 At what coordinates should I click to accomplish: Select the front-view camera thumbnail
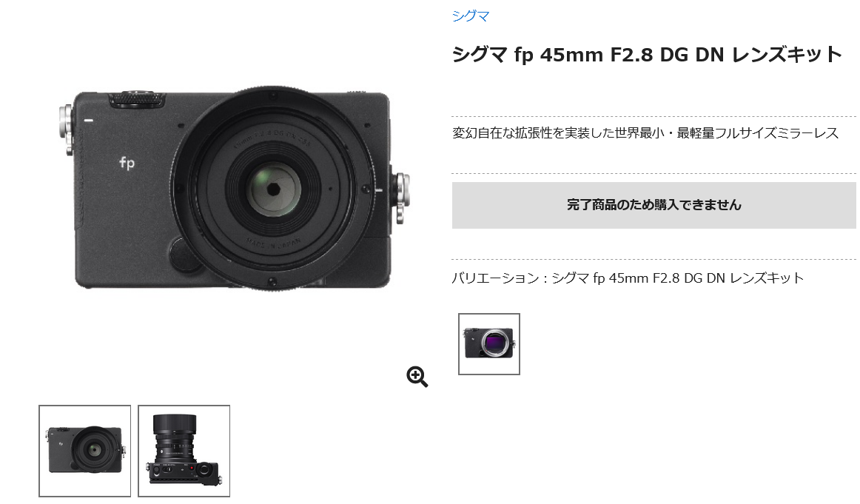click(85, 451)
